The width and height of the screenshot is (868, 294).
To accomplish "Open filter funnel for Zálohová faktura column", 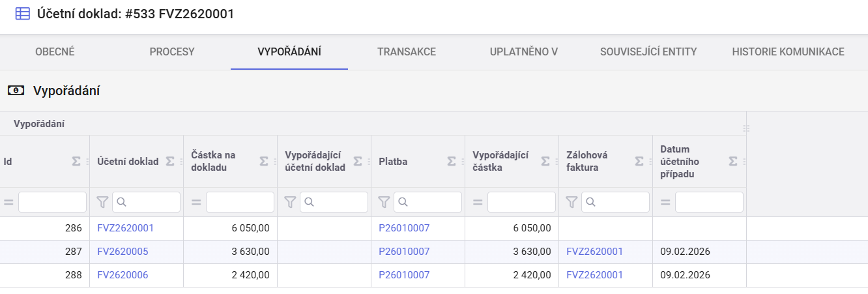I will pos(571,203).
